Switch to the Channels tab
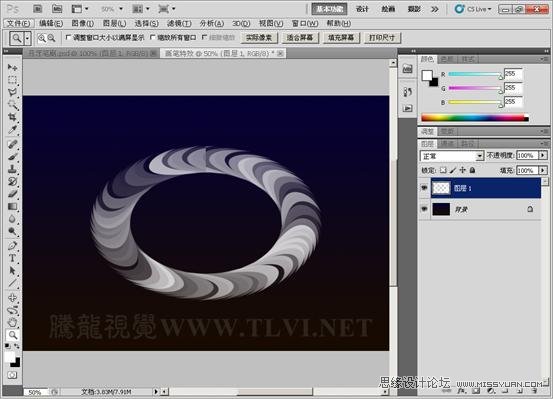The height and width of the screenshot is (399, 553). point(447,144)
